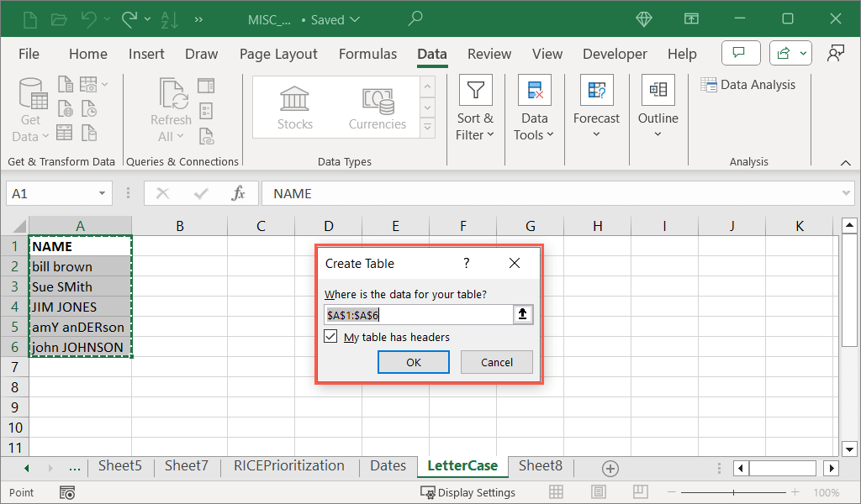The height and width of the screenshot is (504, 861).
Task: Click the collapse range selector arrow icon
Action: [x=522, y=315]
